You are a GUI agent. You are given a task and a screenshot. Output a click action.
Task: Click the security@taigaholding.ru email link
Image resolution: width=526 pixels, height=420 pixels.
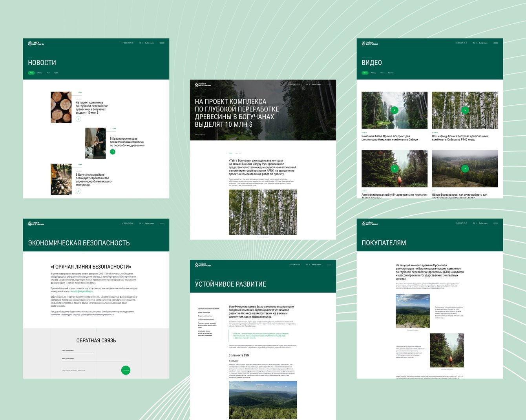[x=82, y=291]
